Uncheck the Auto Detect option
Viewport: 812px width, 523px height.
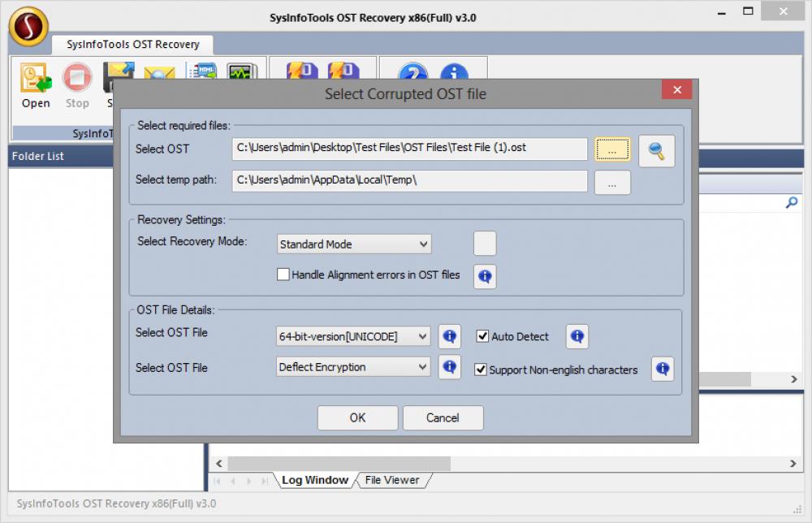[482, 336]
